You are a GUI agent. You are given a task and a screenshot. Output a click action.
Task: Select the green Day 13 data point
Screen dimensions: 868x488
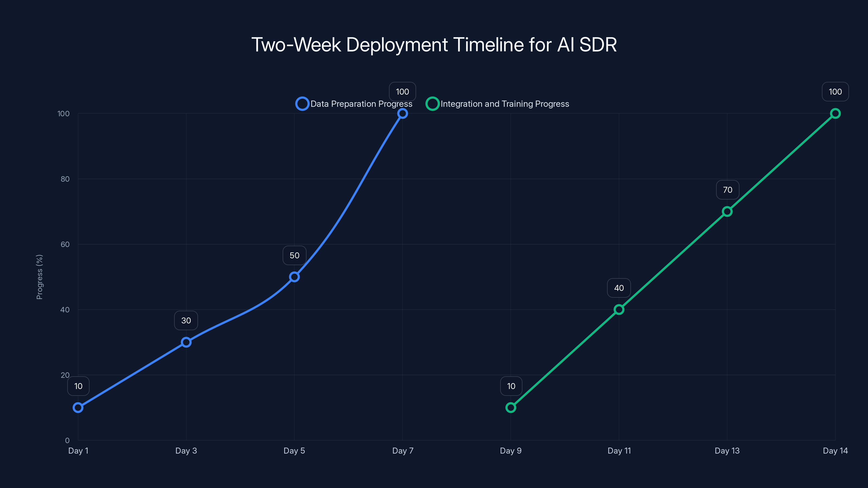point(727,211)
